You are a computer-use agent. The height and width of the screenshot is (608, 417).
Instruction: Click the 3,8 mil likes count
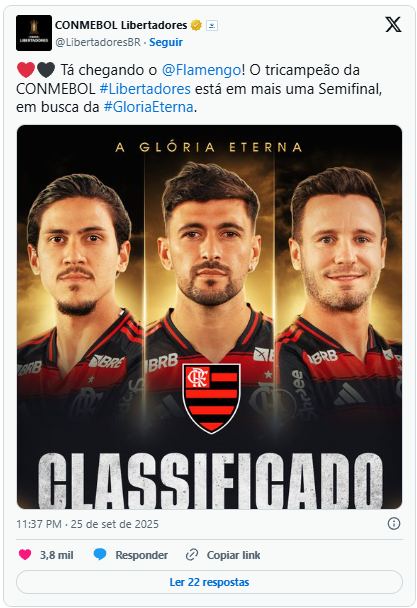pos(57,555)
